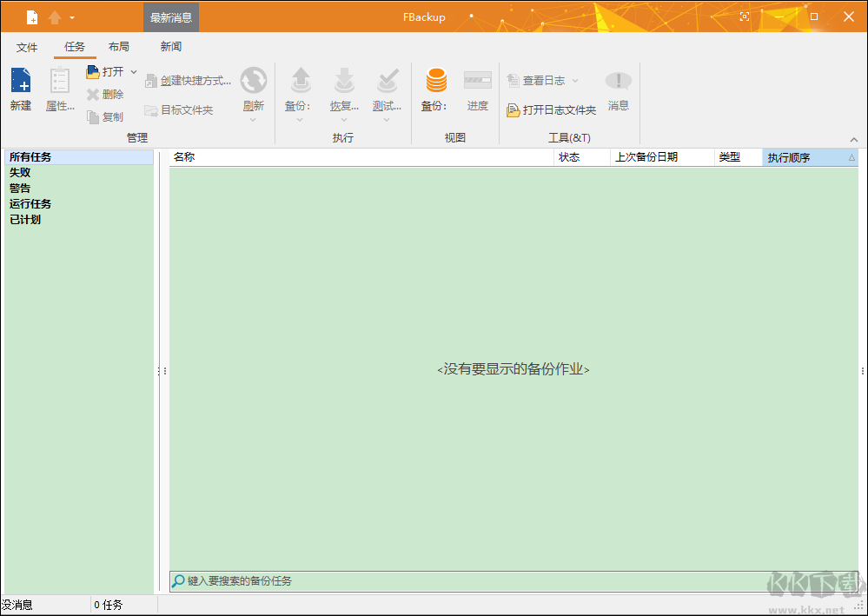Open the quick access toolbar dropdown
Screen dimensions: 868x616
(72, 17)
